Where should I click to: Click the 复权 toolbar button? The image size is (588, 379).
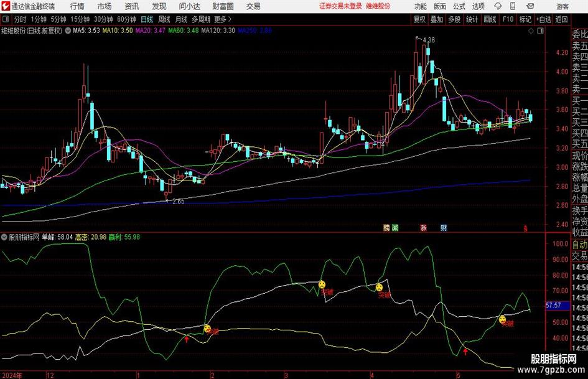[x=419, y=19]
